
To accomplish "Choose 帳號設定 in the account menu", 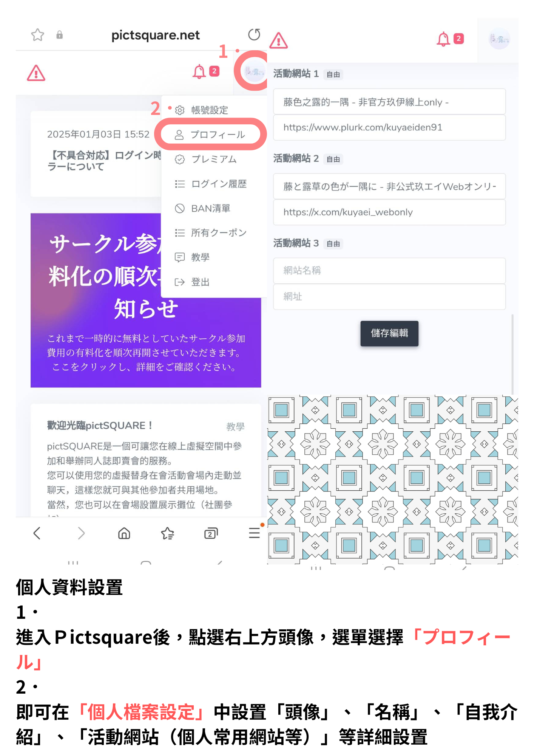I will (210, 110).
